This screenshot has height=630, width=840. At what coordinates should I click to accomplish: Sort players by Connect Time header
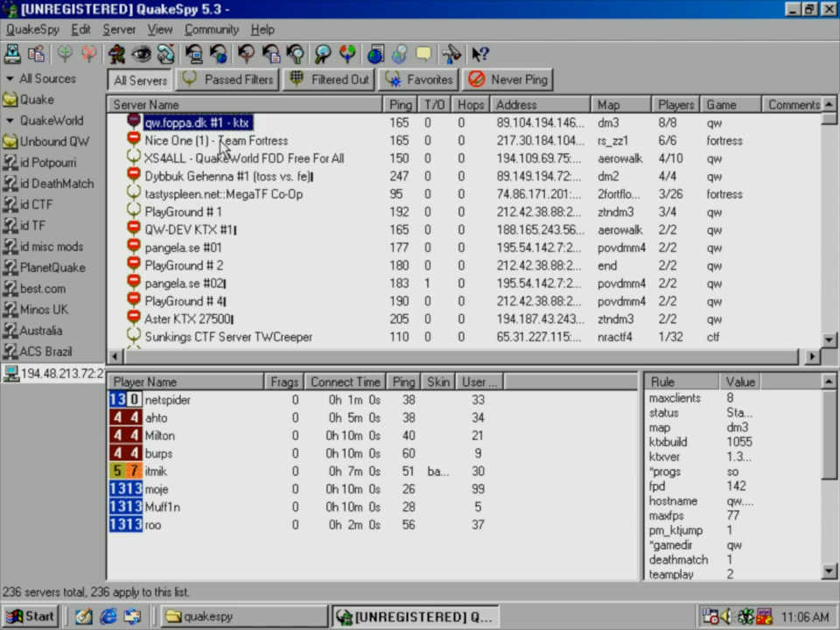tap(345, 382)
